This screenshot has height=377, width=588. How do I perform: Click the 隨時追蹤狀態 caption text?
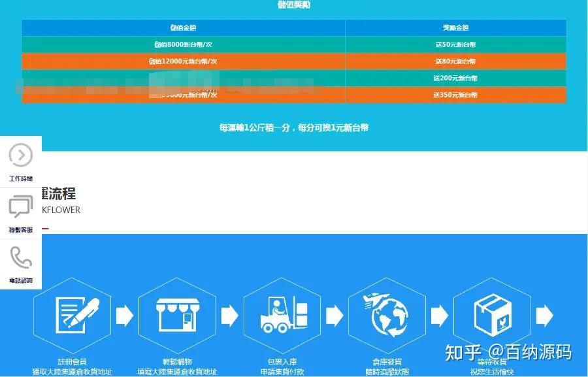pos(387,372)
